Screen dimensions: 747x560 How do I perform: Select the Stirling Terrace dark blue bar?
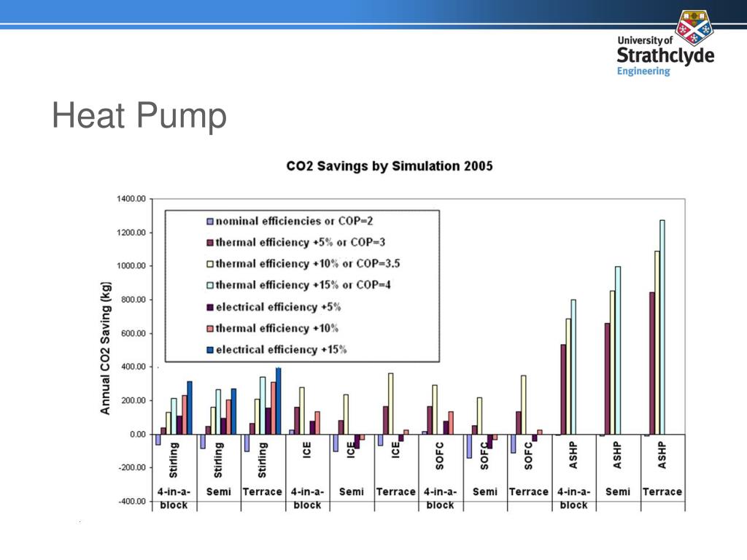point(279,401)
